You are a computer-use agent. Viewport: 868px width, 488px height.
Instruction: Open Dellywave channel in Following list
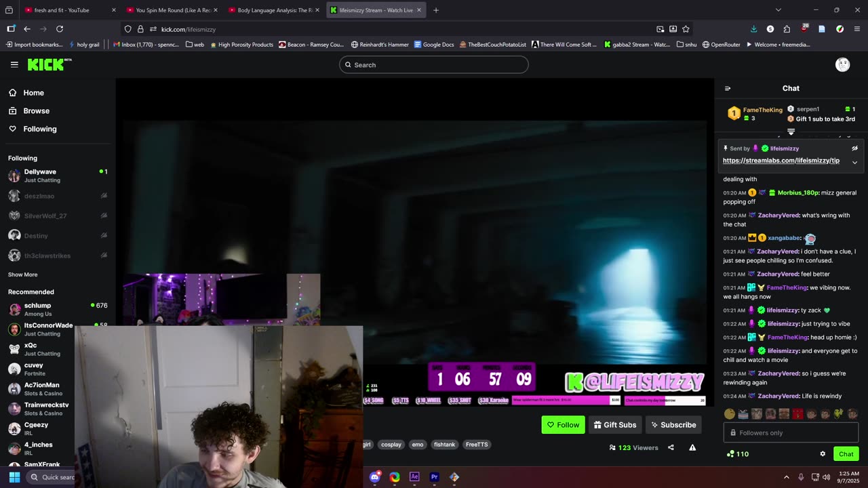(58, 176)
